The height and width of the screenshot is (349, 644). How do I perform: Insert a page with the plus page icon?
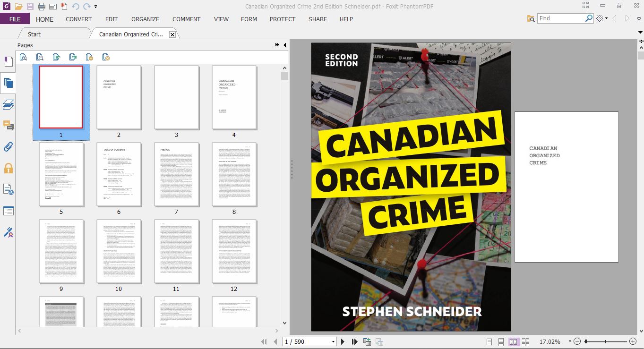89,57
